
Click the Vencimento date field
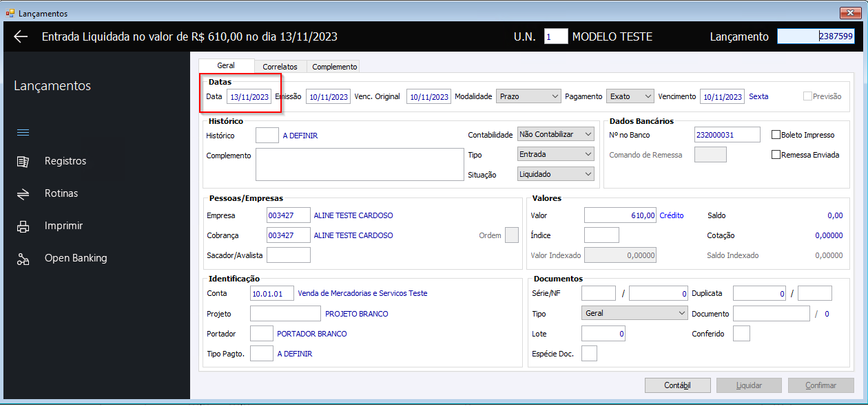723,97
